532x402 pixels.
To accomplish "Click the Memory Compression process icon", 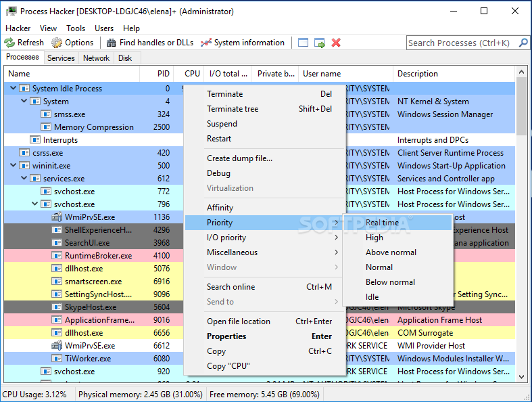I will tap(46, 127).
